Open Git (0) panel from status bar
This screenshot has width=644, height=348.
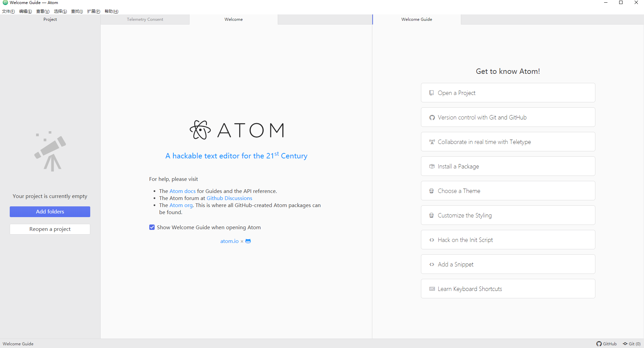tap(632, 344)
